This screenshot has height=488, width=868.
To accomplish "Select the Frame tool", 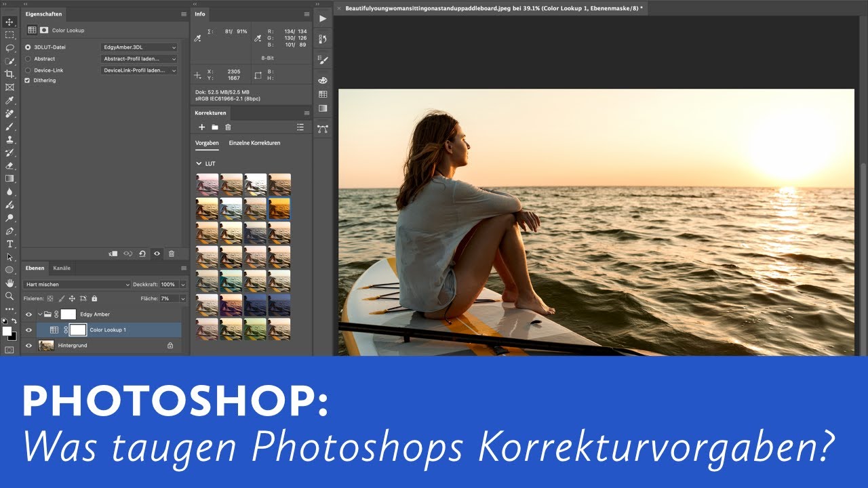I will click(x=9, y=87).
